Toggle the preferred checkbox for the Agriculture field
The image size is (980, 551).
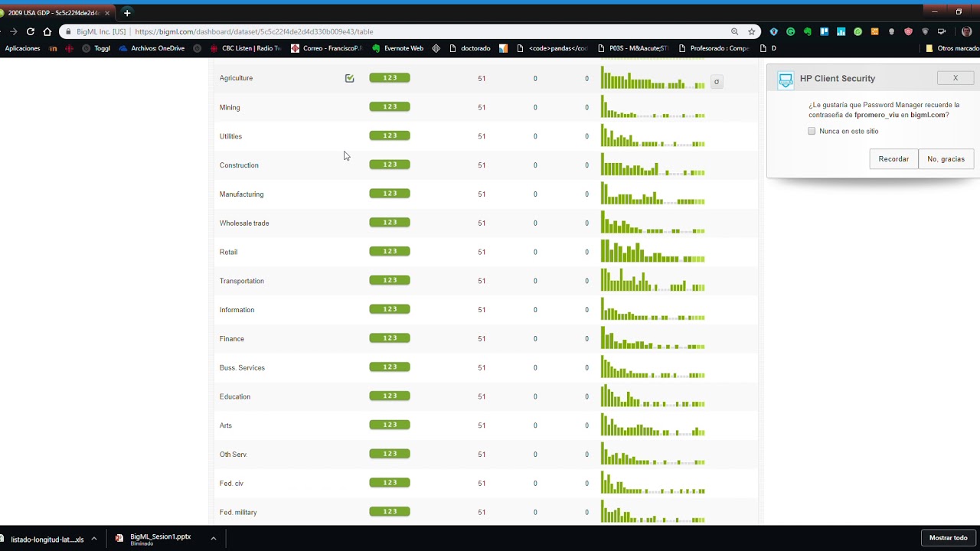[349, 78]
